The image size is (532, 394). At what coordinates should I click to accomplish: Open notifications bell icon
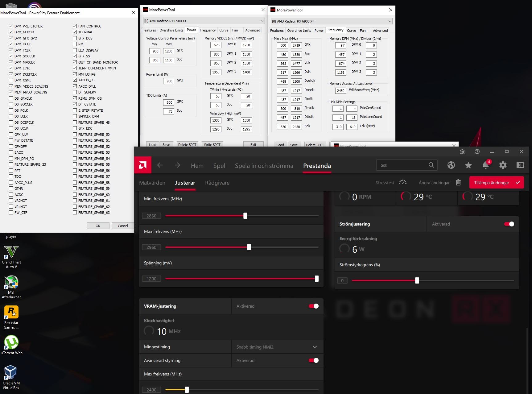pyautogui.click(x=486, y=165)
